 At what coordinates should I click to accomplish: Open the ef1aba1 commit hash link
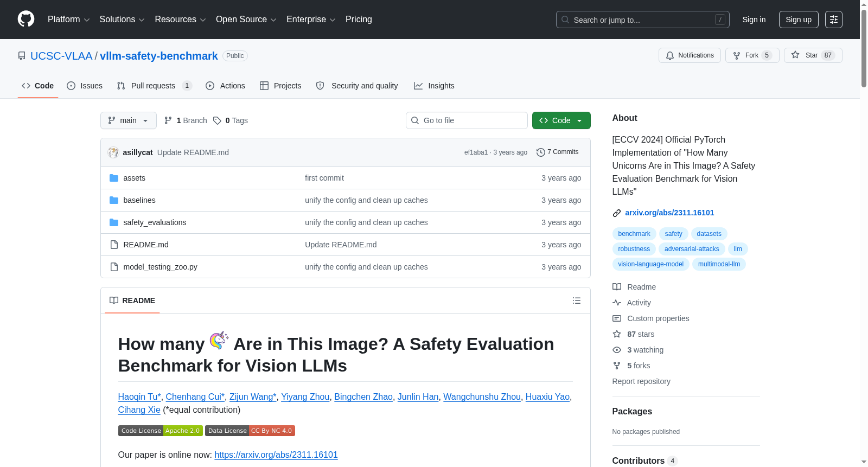(x=476, y=152)
